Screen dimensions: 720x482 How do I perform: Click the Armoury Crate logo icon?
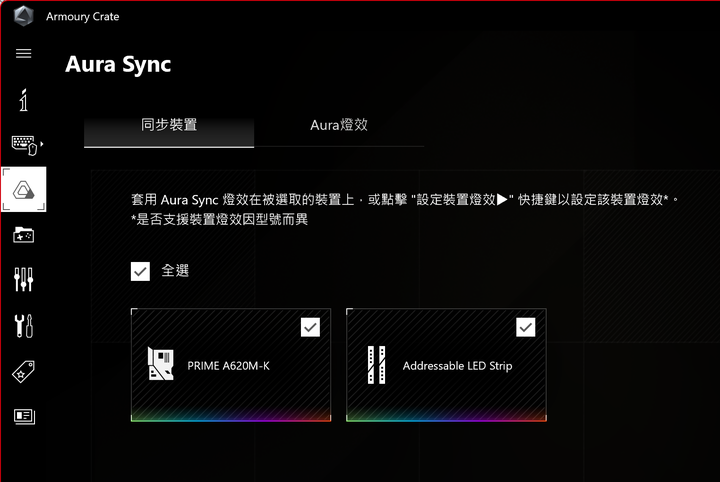coord(23,16)
